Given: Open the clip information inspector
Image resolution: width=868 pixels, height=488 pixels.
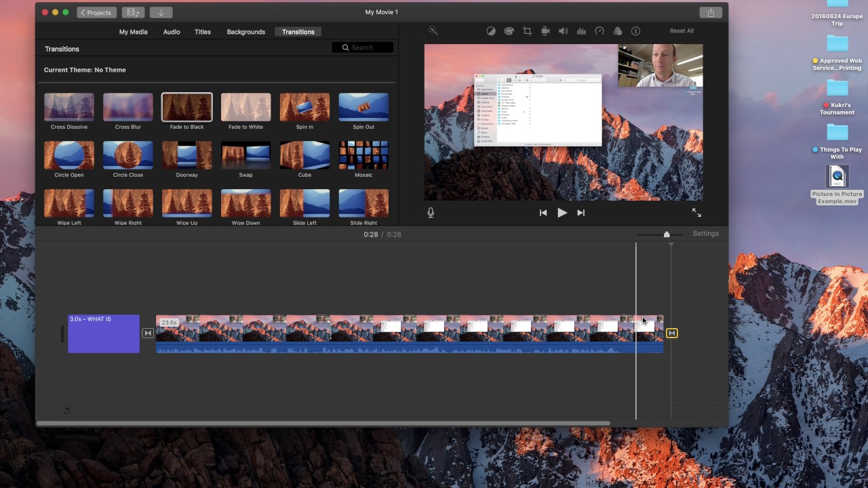Looking at the screenshot, I should click(x=635, y=30).
